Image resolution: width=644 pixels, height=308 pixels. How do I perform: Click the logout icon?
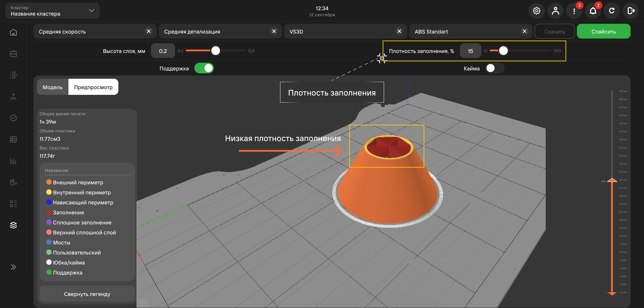(631, 11)
